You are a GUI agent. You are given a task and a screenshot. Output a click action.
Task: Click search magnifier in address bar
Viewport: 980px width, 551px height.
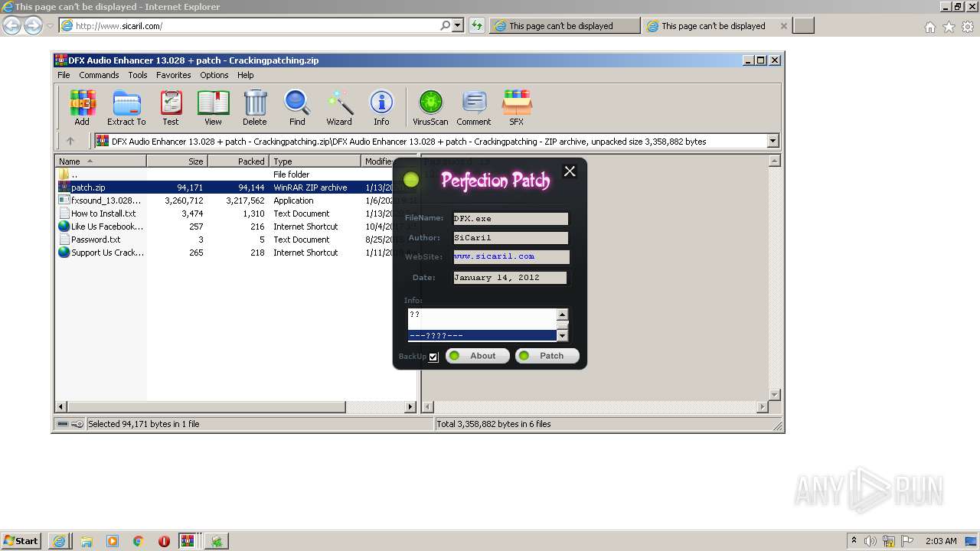tap(445, 25)
